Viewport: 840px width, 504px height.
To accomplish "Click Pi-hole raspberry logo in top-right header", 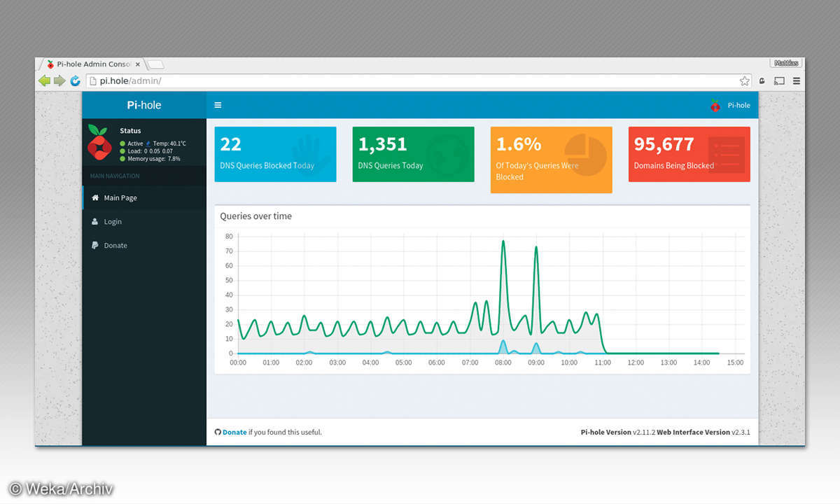I will (715, 106).
